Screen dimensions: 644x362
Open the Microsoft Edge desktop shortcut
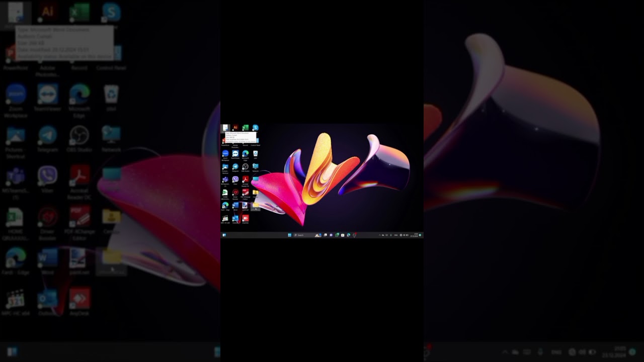tap(246, 153)
